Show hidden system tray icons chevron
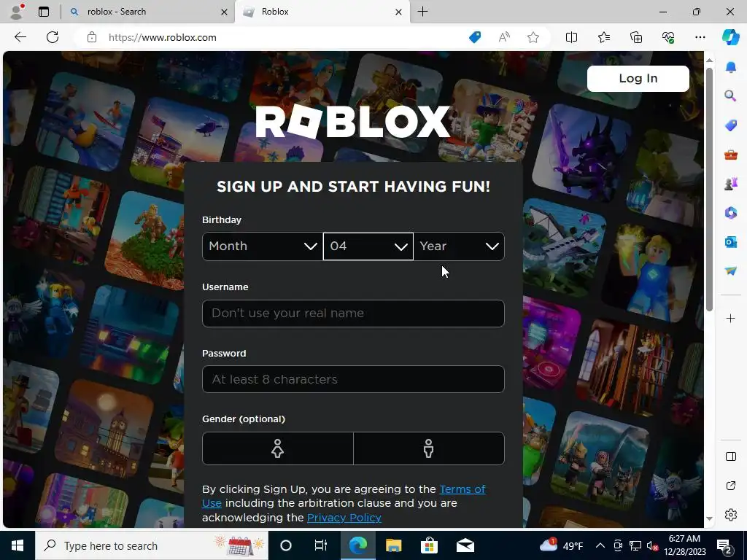 [600, 545]
